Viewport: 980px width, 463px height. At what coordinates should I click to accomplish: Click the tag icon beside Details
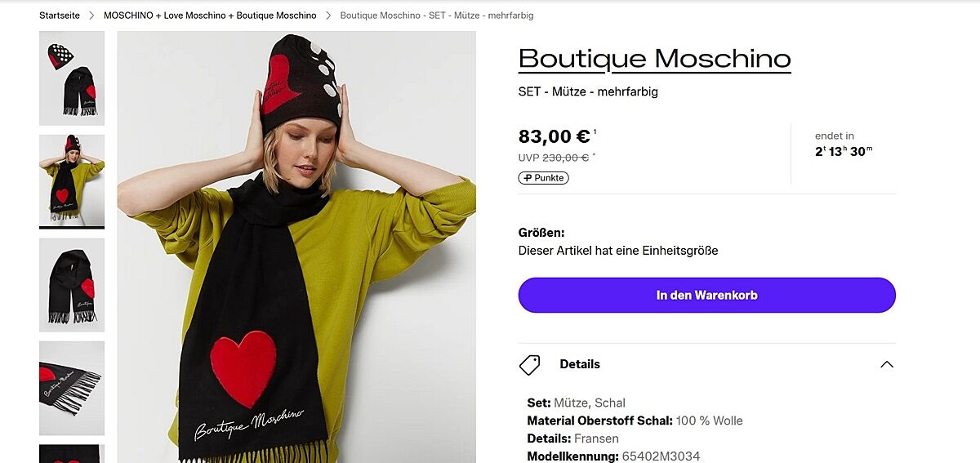(529, 364)
